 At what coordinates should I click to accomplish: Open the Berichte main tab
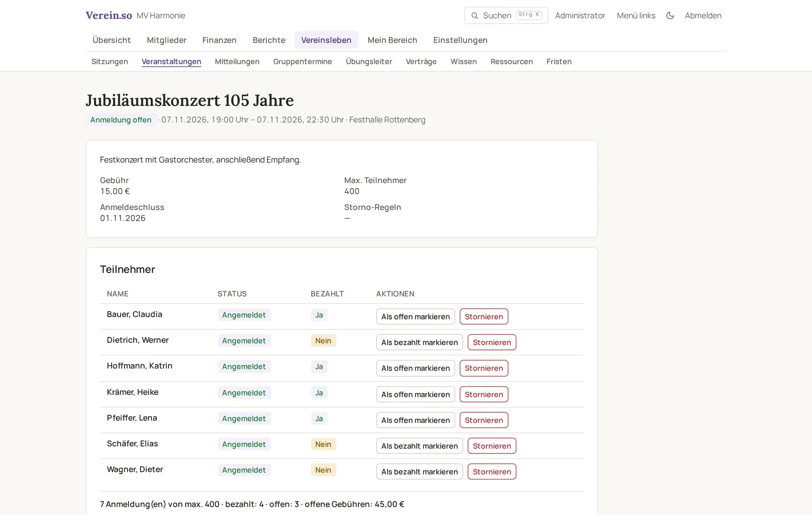pyautogui.click(x=269, y=40)
